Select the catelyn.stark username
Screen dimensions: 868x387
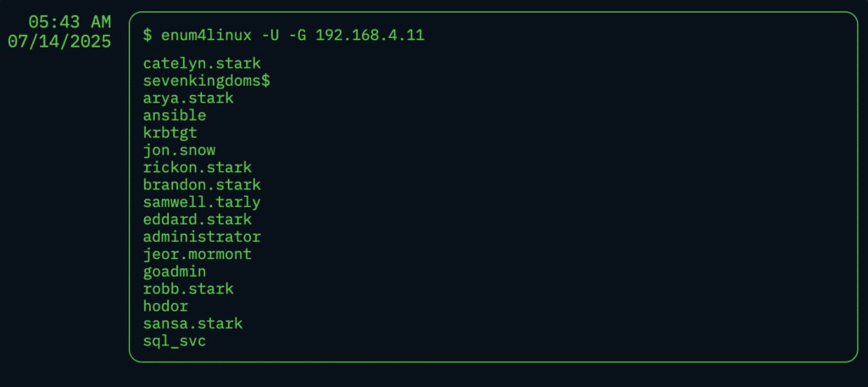(202, 64)
